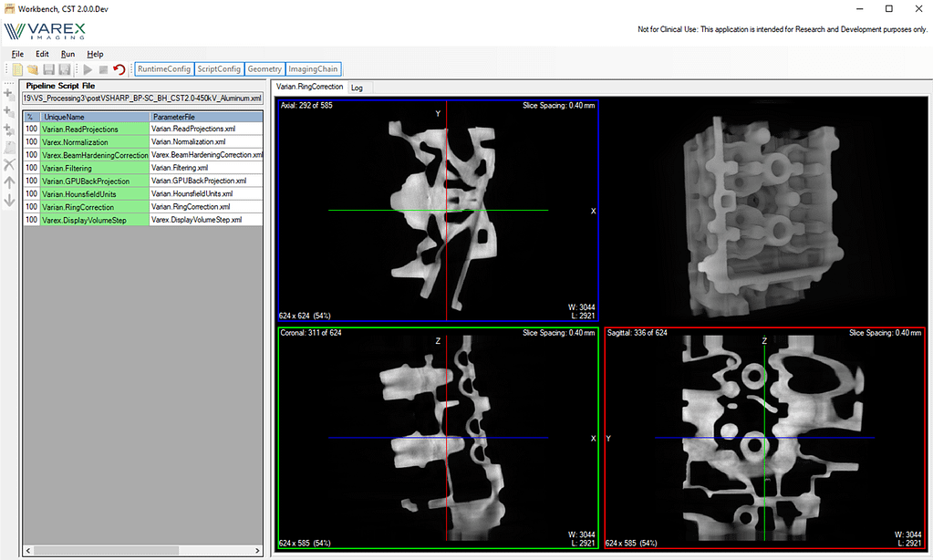Open the File menu

[x=17, y=54]
